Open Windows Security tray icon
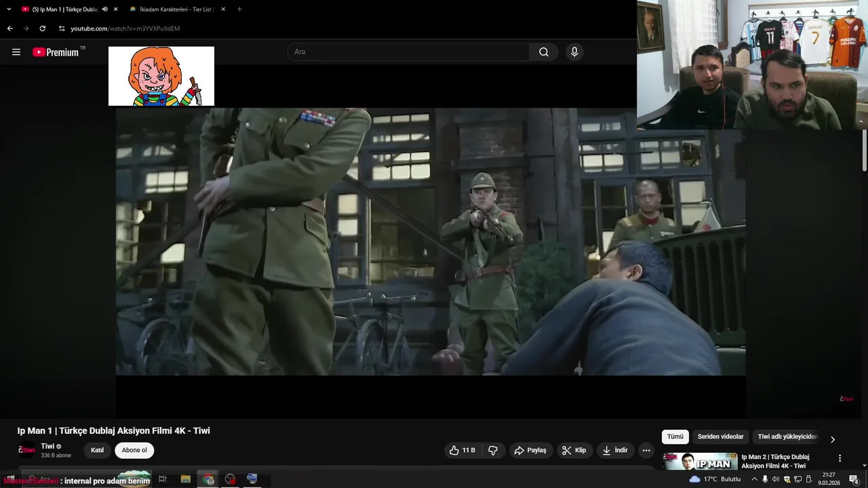868x488 pixels. 787,479
